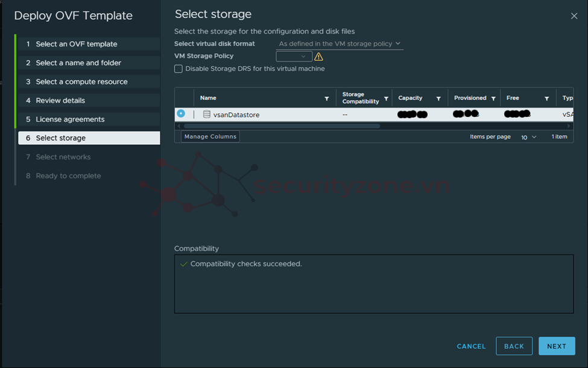The image size is (588, 368).
Task: Go to step 2 Select a name and folder
Action: (x=89, y=63)
